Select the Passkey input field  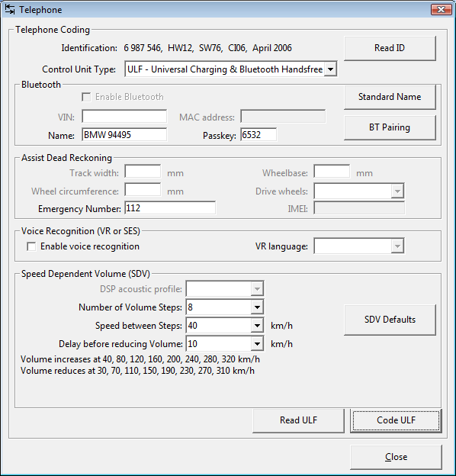click(x=259, y=134)
